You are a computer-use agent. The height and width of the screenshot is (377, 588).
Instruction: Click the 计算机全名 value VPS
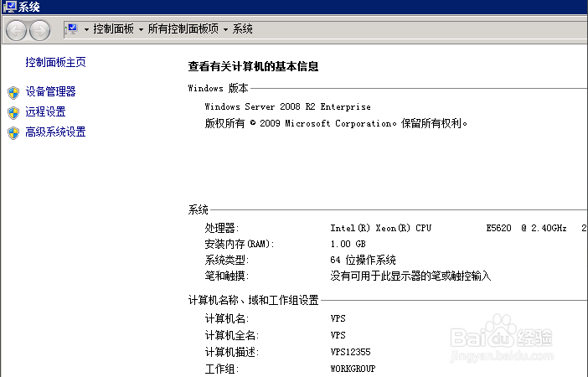(x=338, y=335)
